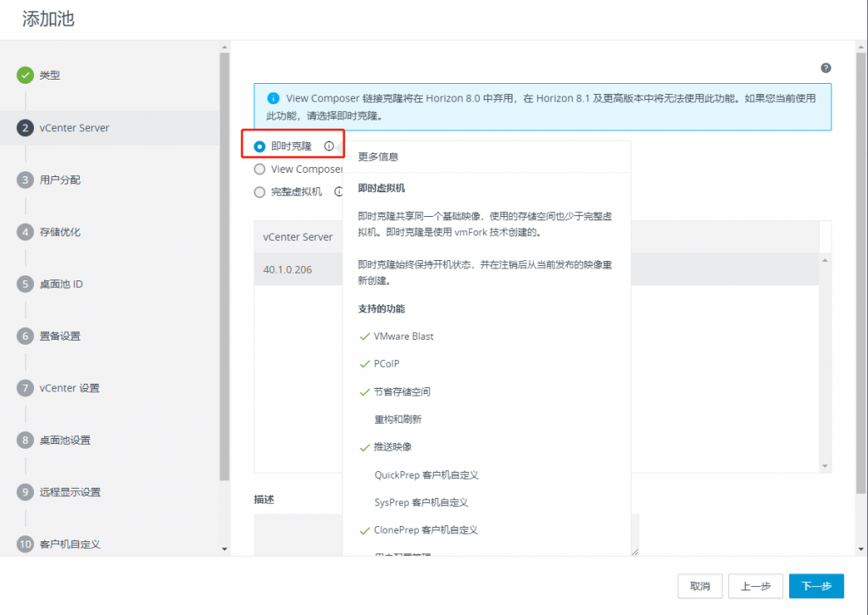Click 重构和刷新 feature entry
The image size is (868, 615).
398,419
